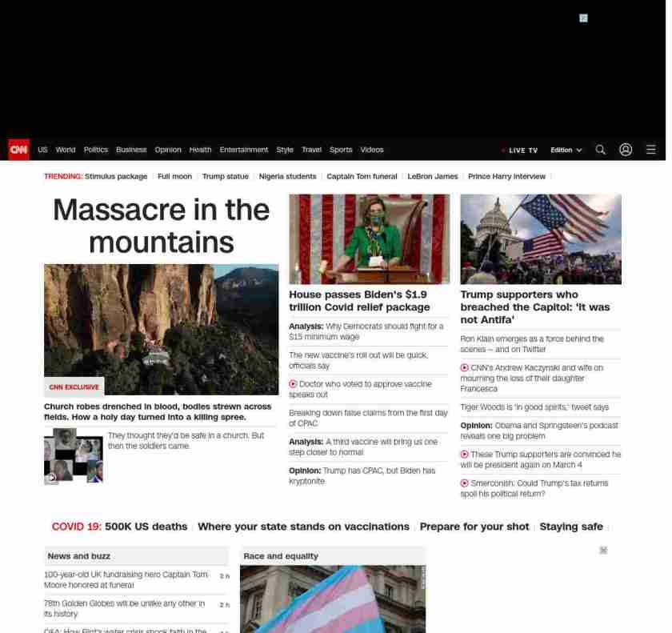
Task: Open the hamburger menu icon
Action: click(651, 150)
